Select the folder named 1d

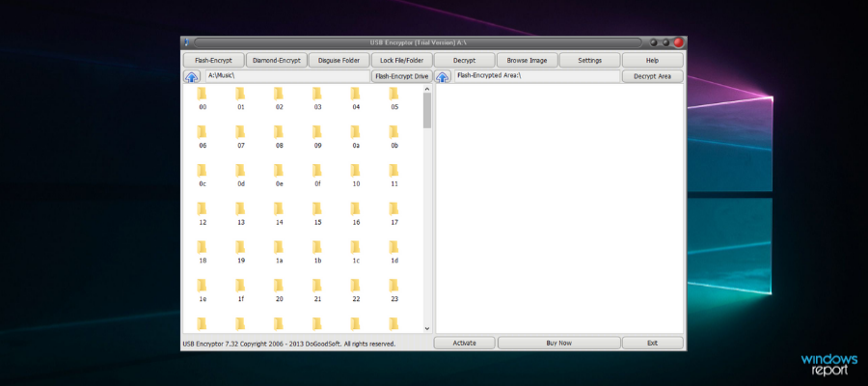tap(394, 253)
